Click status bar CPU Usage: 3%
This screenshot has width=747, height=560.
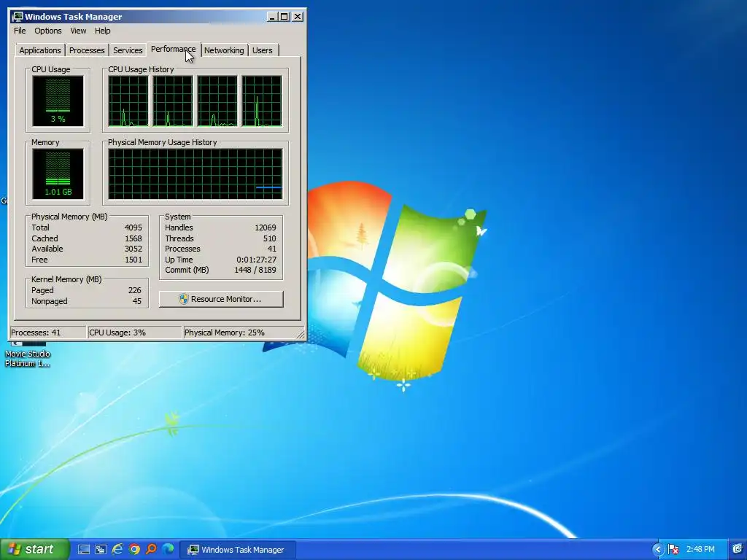click(x=135, y=332)
